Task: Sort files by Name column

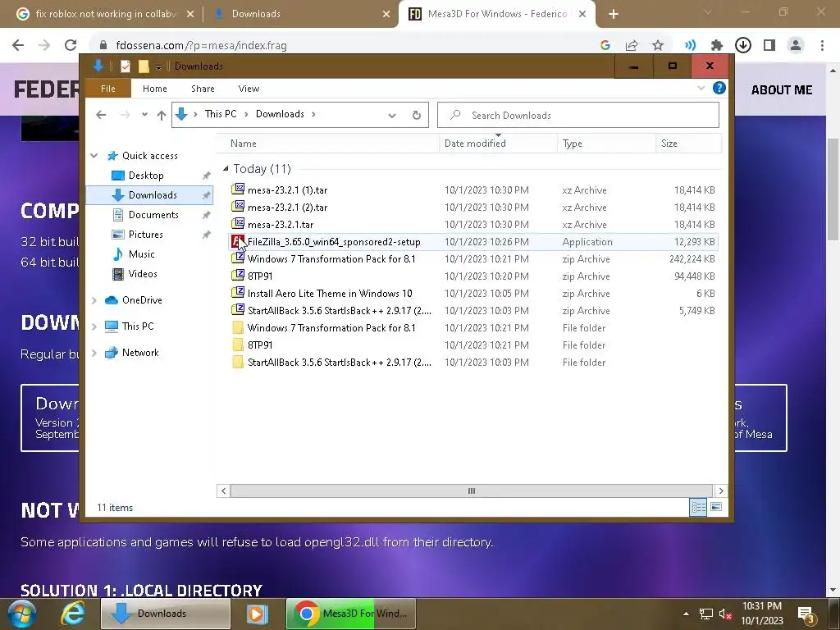Action: [328, 144]
